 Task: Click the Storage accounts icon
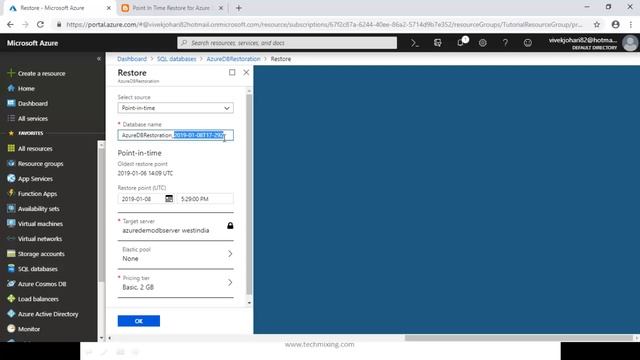[x=11, y=253]
